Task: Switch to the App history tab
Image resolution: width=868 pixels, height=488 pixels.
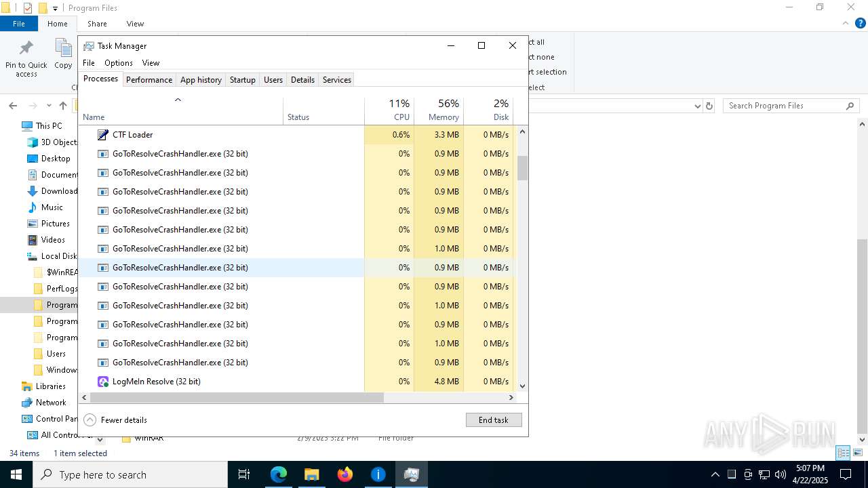Action: [201, 80]
